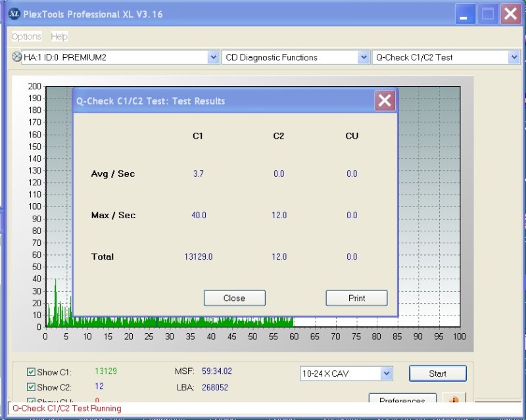526x420 pixels.
Task: Click the Total row label in results
Action: pyautogui.click(x=103, y=256)
